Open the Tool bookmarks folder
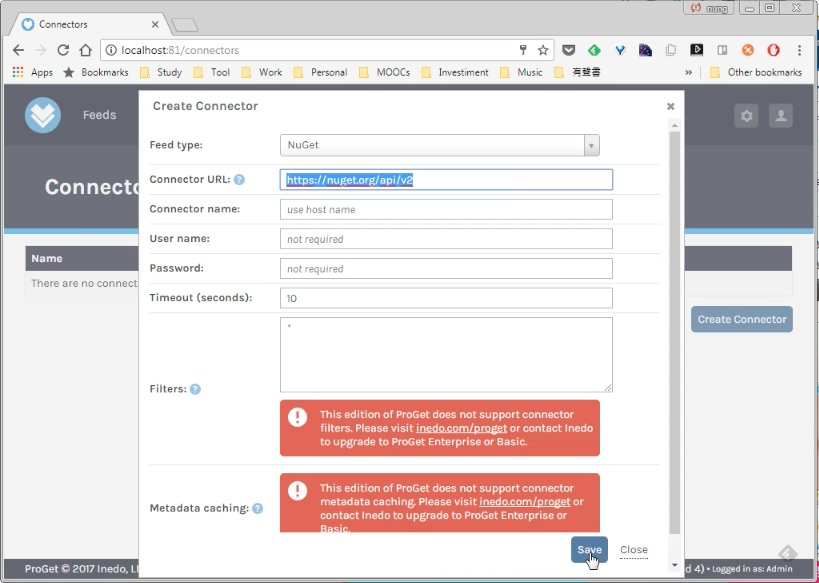The height and width of the screenshot is (583, 819). (x=212, y=72)
